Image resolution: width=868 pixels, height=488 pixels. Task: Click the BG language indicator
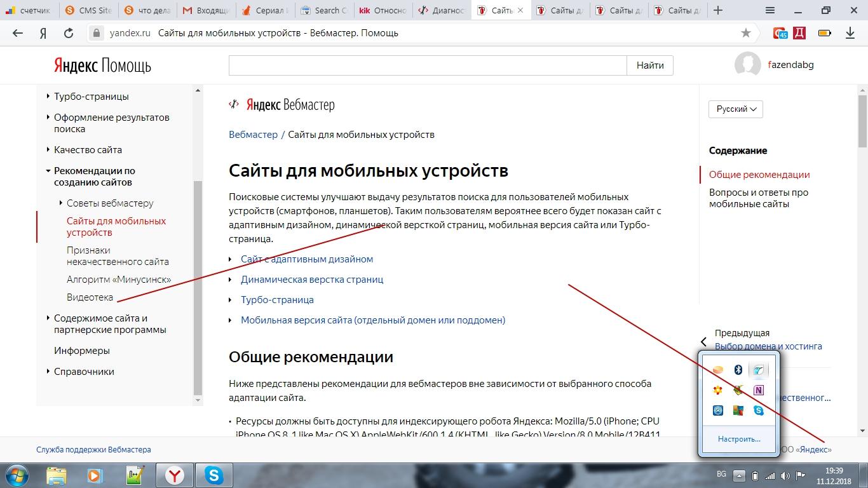pyautogui.click(x=721, y=475)
